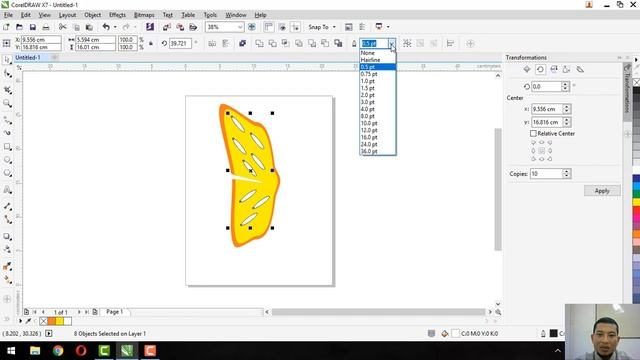The height and width of the screenshot is (360, 640).
Task: Open the Object menu
Action: click(93, 15)
